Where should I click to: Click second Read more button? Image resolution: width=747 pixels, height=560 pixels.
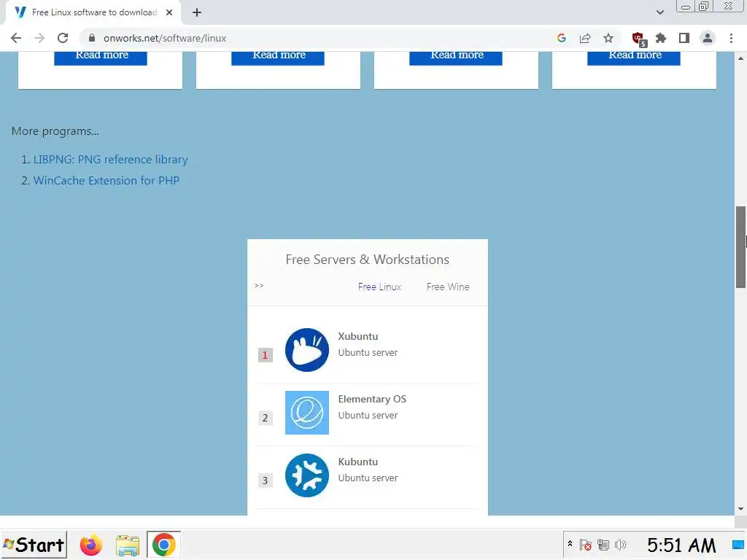(x=278, y=58)
